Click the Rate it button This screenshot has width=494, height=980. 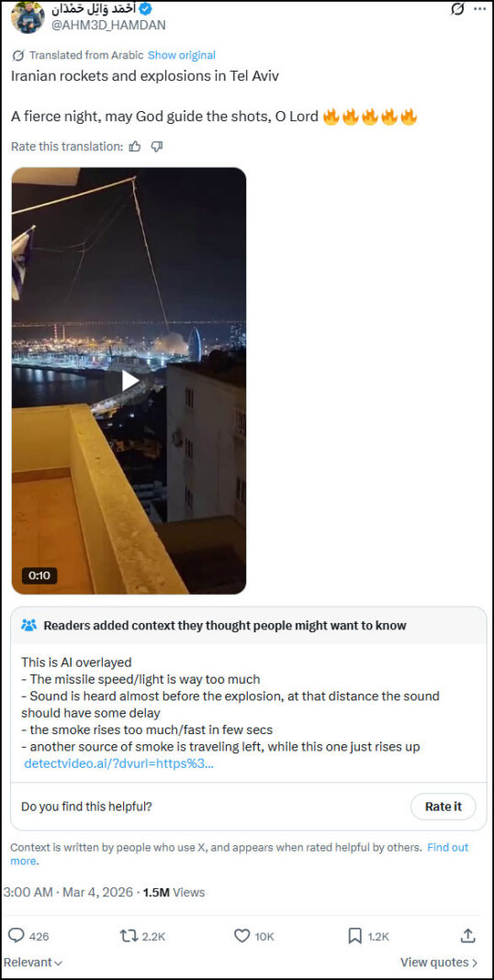443,807
